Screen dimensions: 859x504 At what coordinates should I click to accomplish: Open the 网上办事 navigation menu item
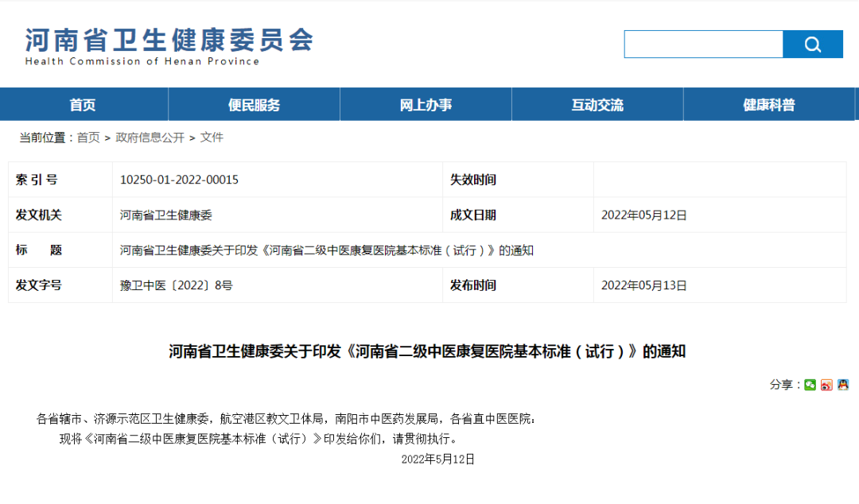pyautogui.click(x=426, y=104)
